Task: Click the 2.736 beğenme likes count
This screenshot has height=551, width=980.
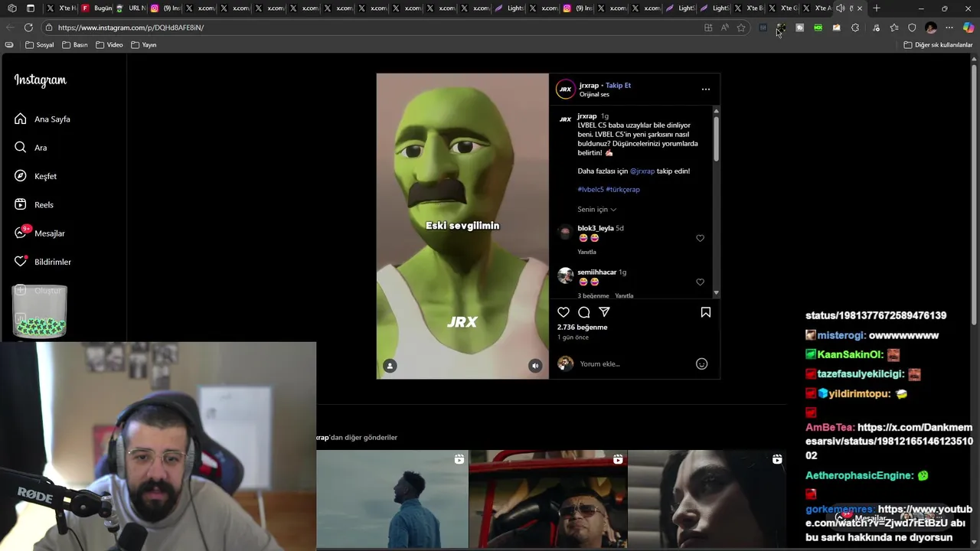Action: coord(582,327)
